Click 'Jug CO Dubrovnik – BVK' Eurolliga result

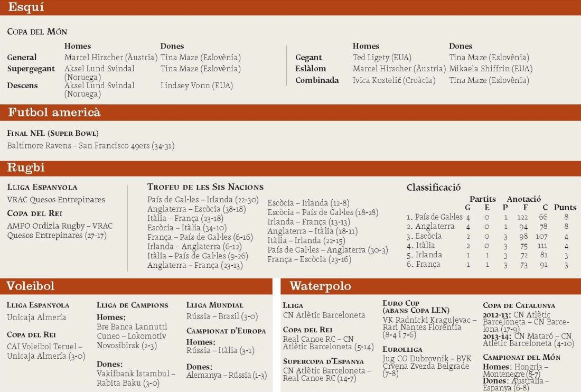point(427,359)
